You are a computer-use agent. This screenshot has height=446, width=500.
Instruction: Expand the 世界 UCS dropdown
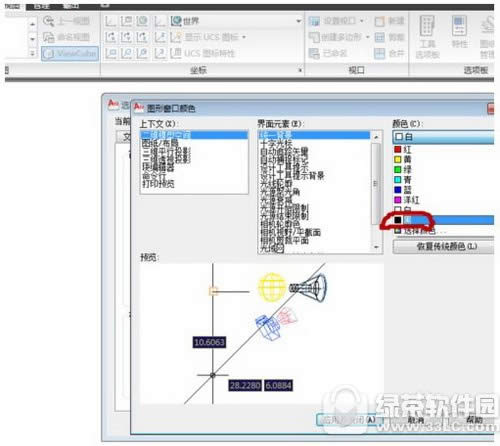click(298, 21)
